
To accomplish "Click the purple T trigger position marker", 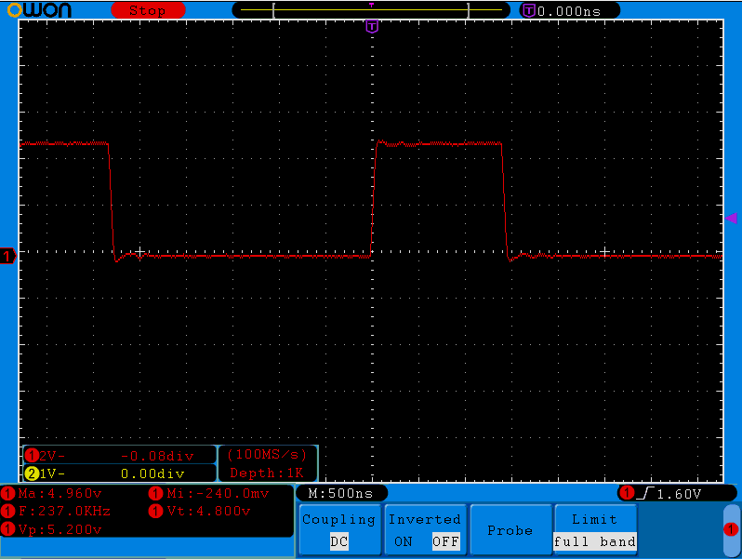I will click(372, 27).
